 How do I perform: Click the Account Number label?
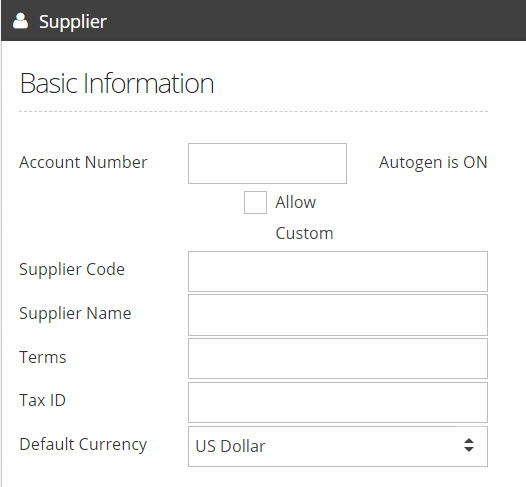point(83,162)
